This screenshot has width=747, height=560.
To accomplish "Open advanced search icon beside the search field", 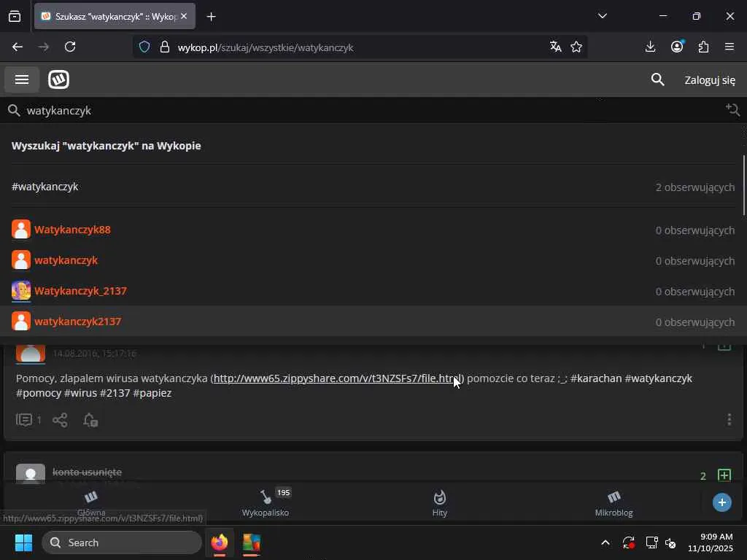I will click(x=732, y=110).
